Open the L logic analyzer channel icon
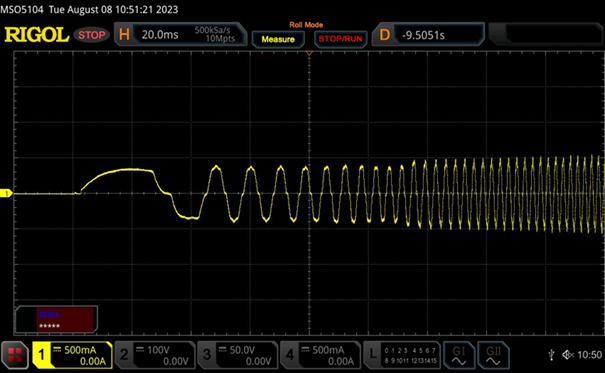Image resolution: width=605 pixels, height=373 pixels. tap(402, 355)
